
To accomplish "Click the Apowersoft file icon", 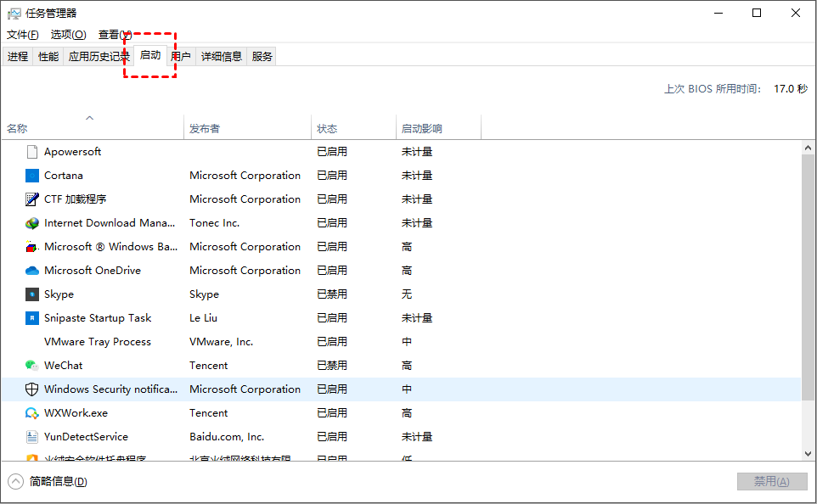I will point(31,152).
